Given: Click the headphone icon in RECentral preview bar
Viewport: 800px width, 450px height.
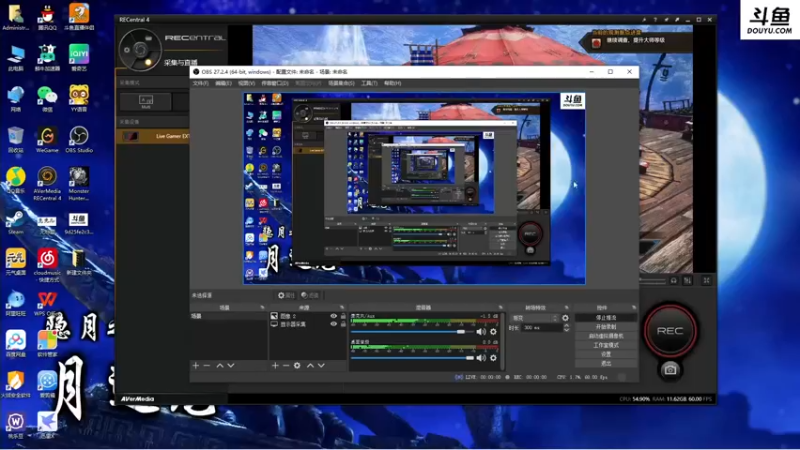Looking at the screenshot, I should click(x=673, y=280).
